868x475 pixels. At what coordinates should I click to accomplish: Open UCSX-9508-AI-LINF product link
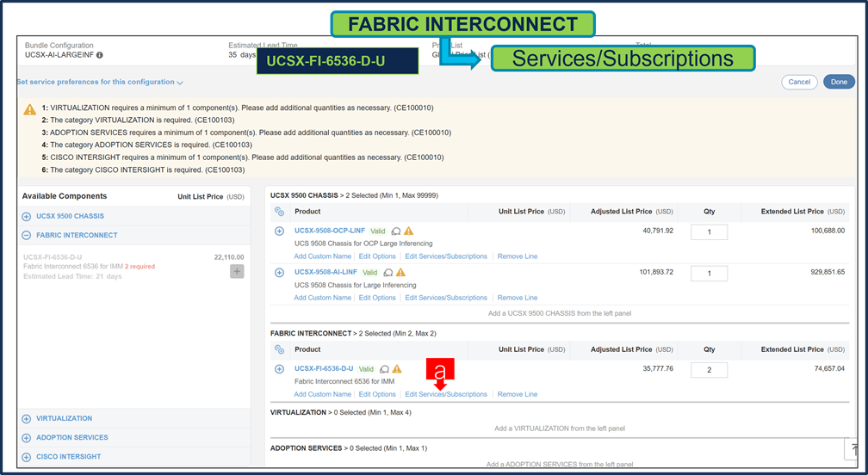325,272
